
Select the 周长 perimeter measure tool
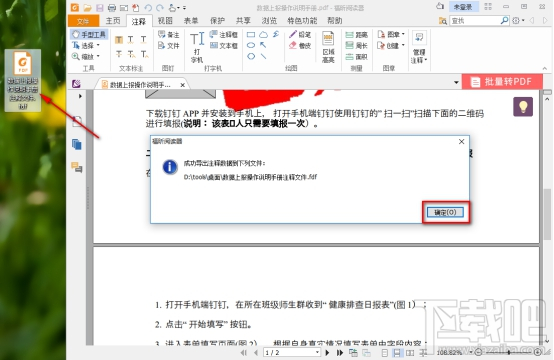(x=357, y=46)
